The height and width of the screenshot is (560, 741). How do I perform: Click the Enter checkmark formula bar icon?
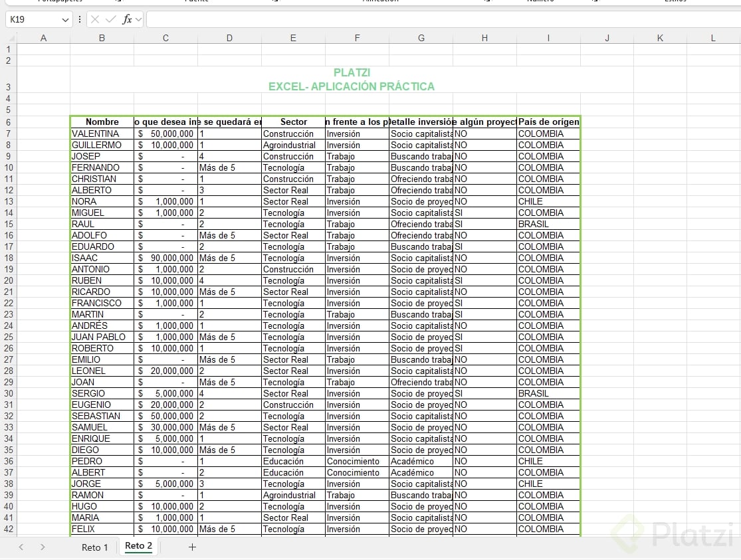pos(110,19)
